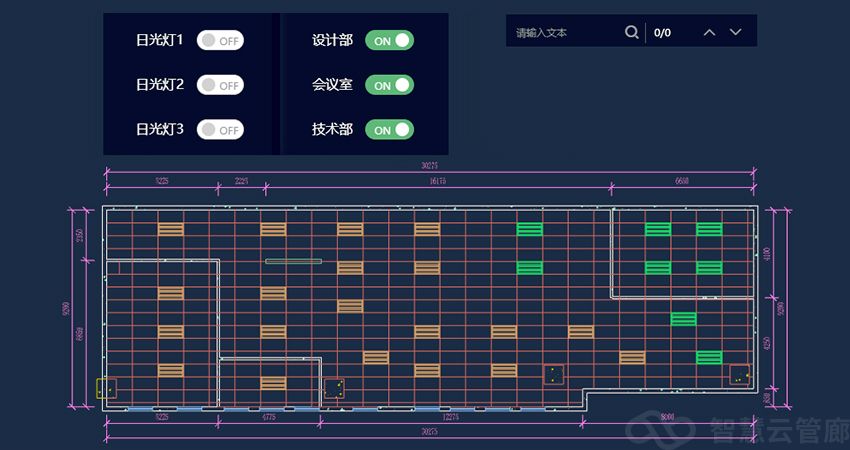Select the orange light fixture at top-left corner
Screen dimensions: 850x450
pos(171,229)
